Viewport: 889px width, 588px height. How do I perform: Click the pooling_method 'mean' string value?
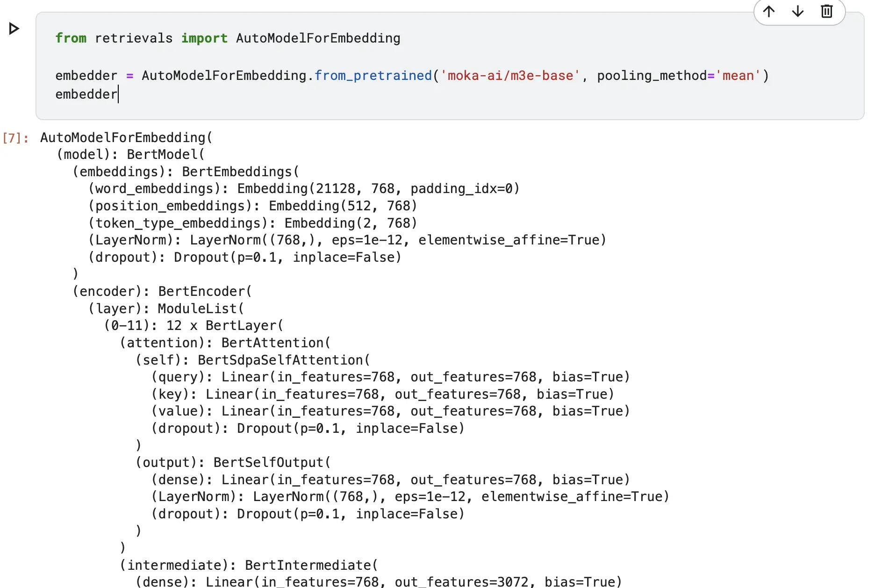pyautogui.click(x=738, y=76)
